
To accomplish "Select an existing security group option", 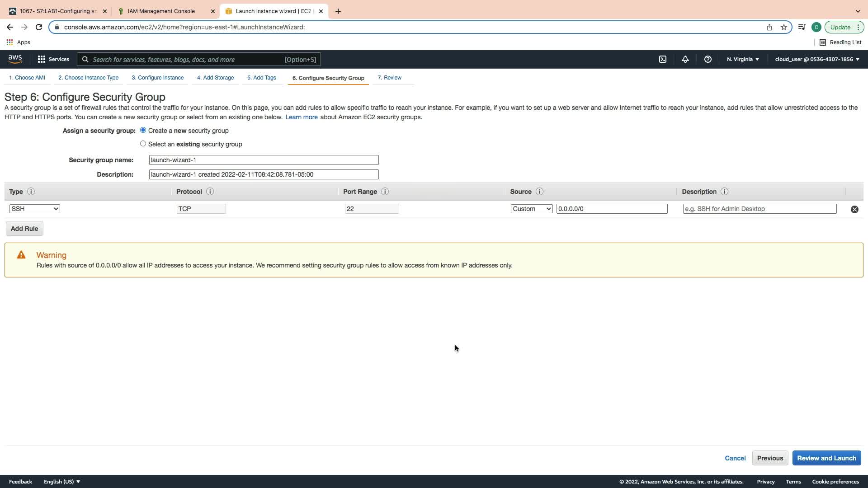I will [143, 144].
